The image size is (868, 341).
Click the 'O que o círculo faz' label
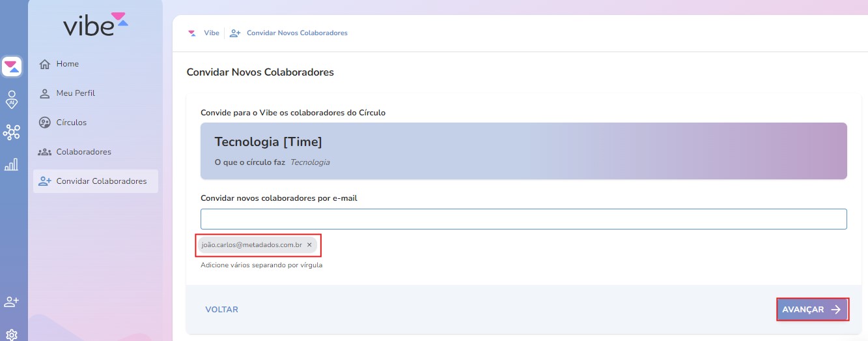(249, 162)
